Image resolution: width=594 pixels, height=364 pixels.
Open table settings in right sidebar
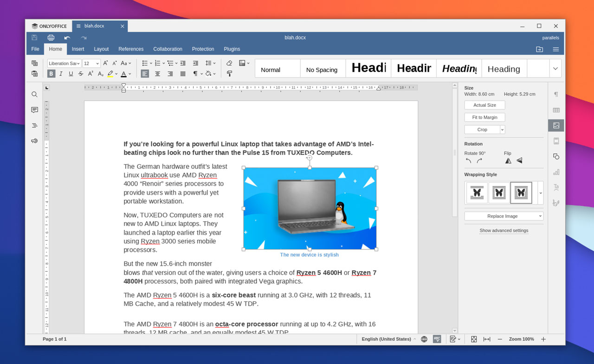coord(556,110)
